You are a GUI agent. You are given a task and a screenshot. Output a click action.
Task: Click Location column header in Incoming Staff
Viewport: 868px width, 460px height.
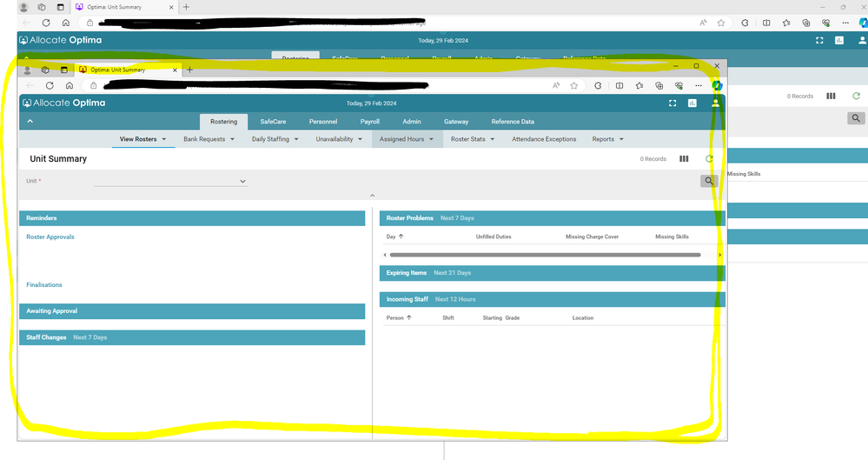(583, 318)
